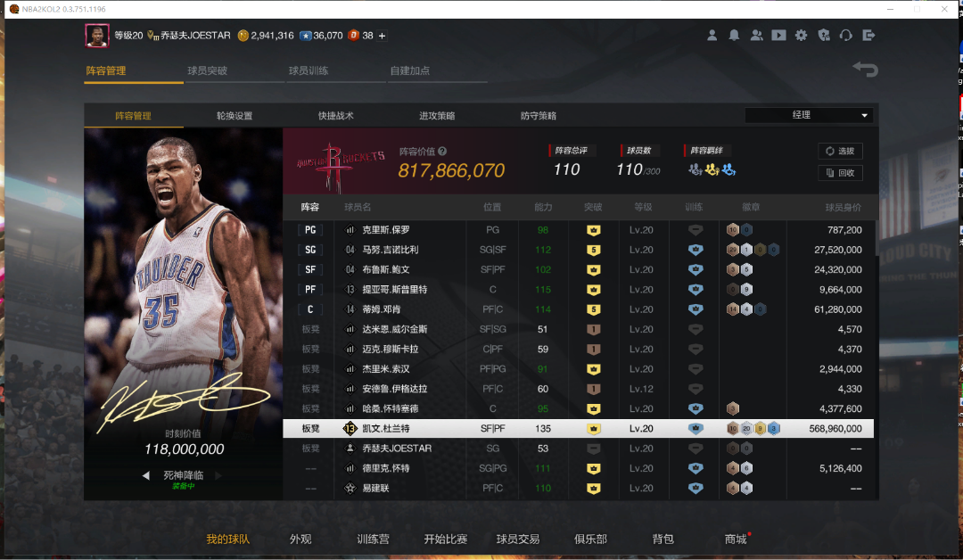The width and height of the screenshot is (963, 560).
Task: Open 外观 in bottom navigation
Action: [300, 539]
